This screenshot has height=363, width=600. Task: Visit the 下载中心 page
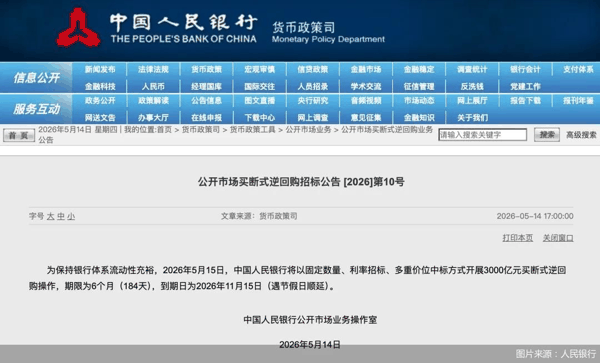(259, 117)
